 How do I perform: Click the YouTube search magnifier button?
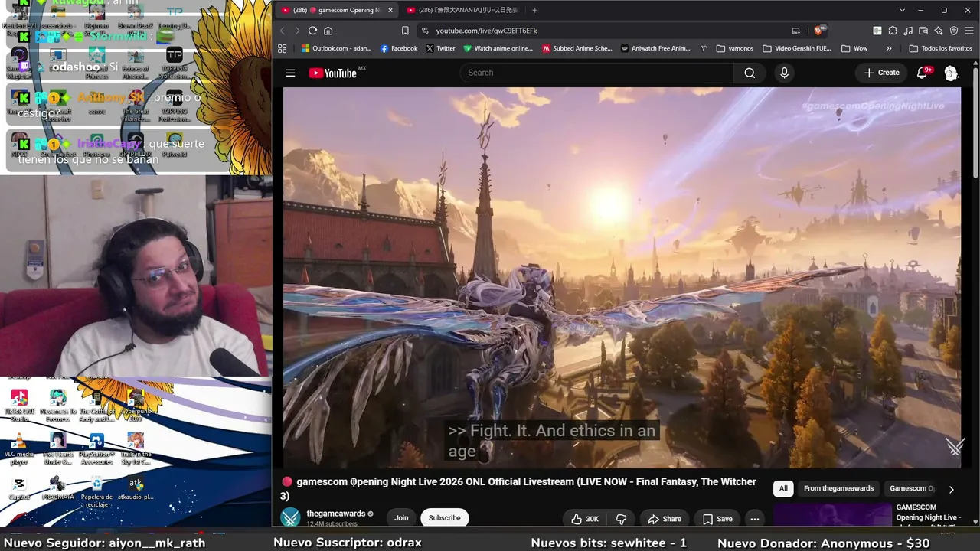[x=750, y=73]
